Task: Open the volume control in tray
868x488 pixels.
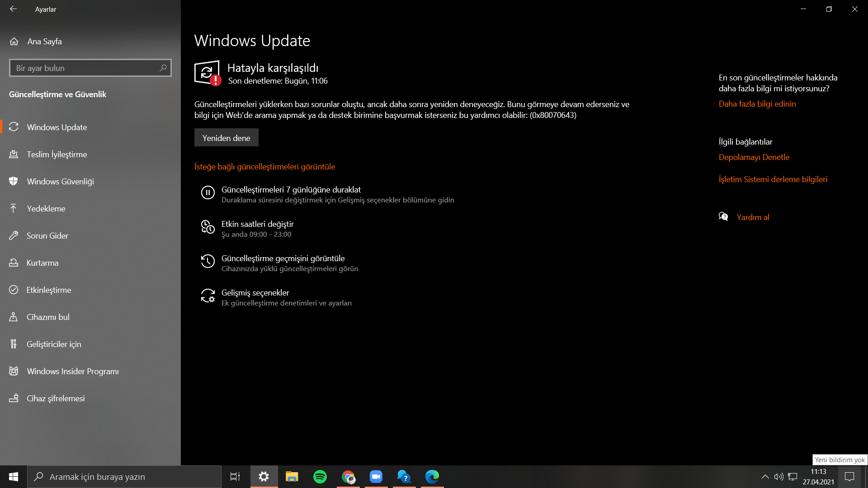Action: [x=778, y=477]
